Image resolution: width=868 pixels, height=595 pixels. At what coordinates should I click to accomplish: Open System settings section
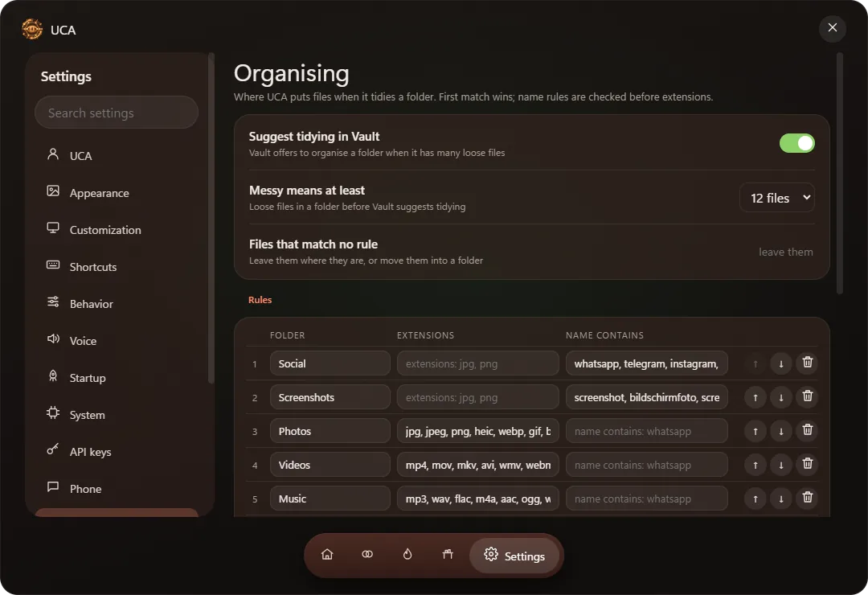(117, 415)
